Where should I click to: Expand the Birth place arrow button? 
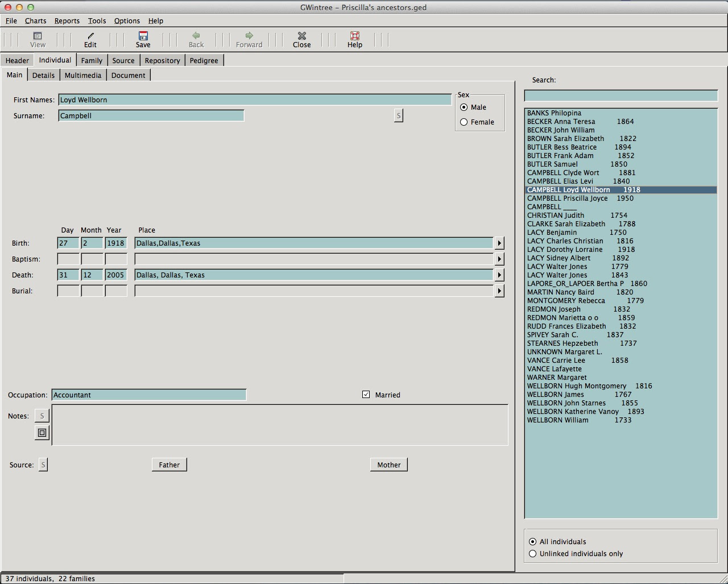(499, 243)
